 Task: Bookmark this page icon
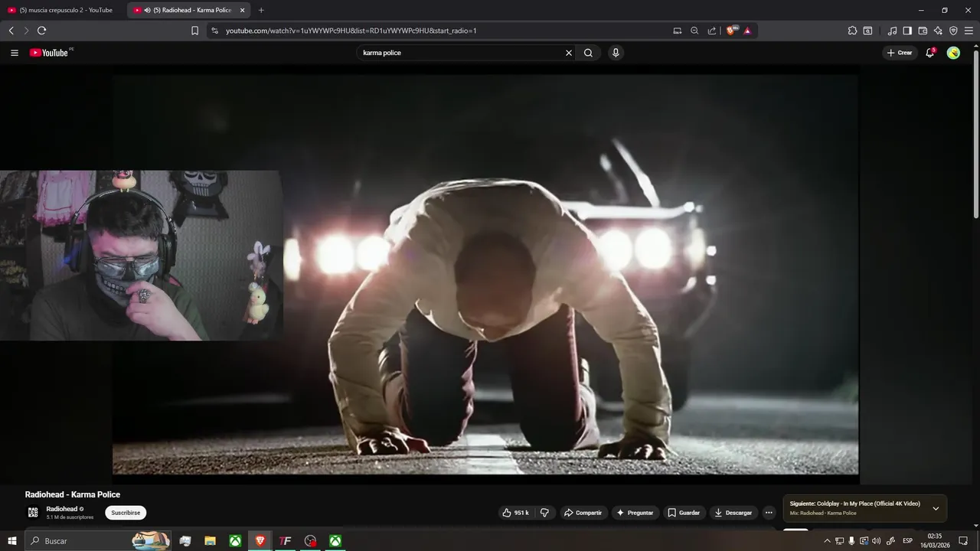[194, 31]
